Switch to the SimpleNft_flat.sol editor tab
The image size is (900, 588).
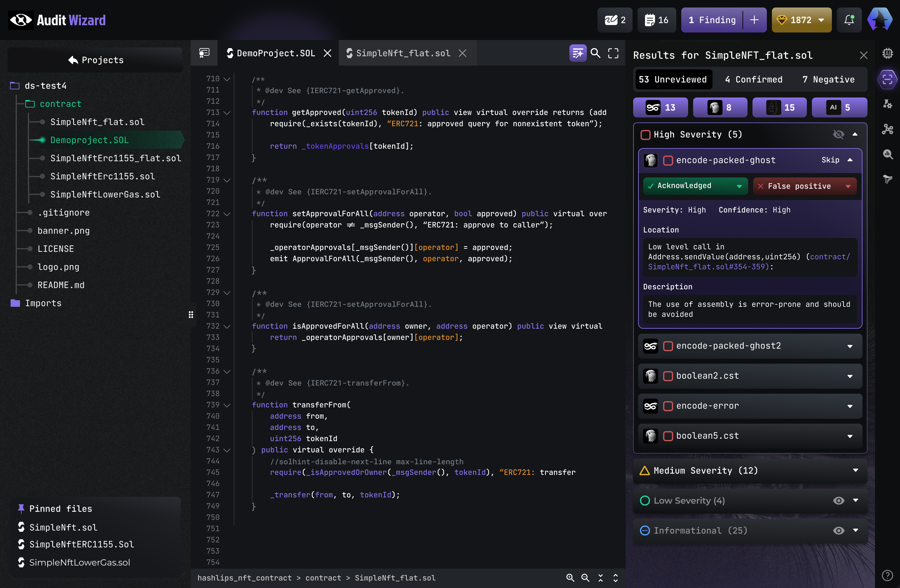403,53
